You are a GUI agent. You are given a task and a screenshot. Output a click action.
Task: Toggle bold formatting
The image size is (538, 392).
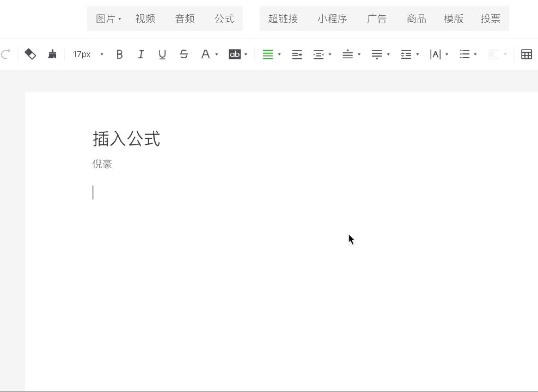[x=119, y=54]
